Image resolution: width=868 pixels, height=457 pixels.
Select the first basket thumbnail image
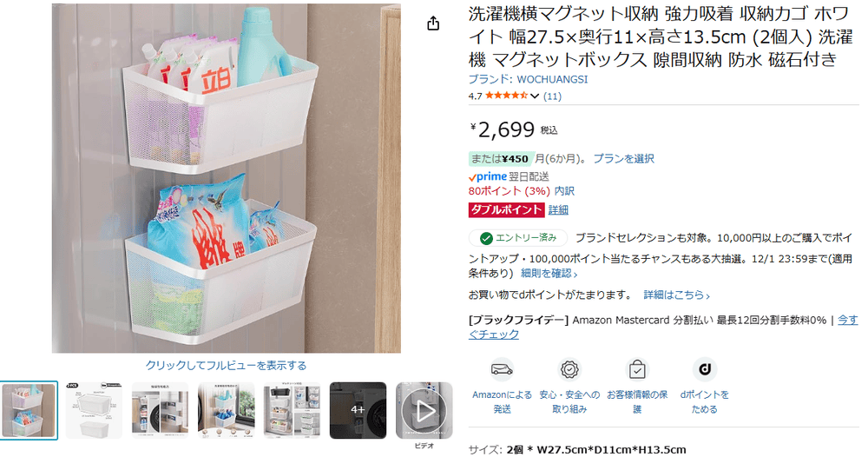click(29, 410)
